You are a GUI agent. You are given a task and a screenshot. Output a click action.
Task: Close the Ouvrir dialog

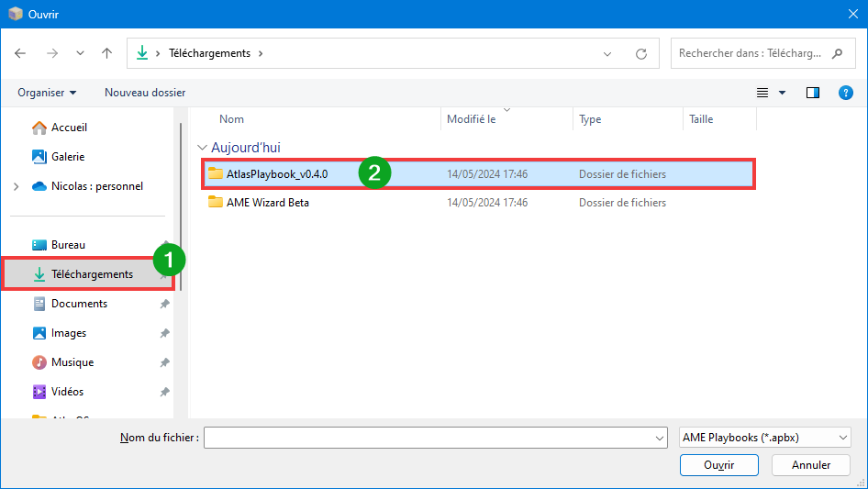tap(853, 15)
